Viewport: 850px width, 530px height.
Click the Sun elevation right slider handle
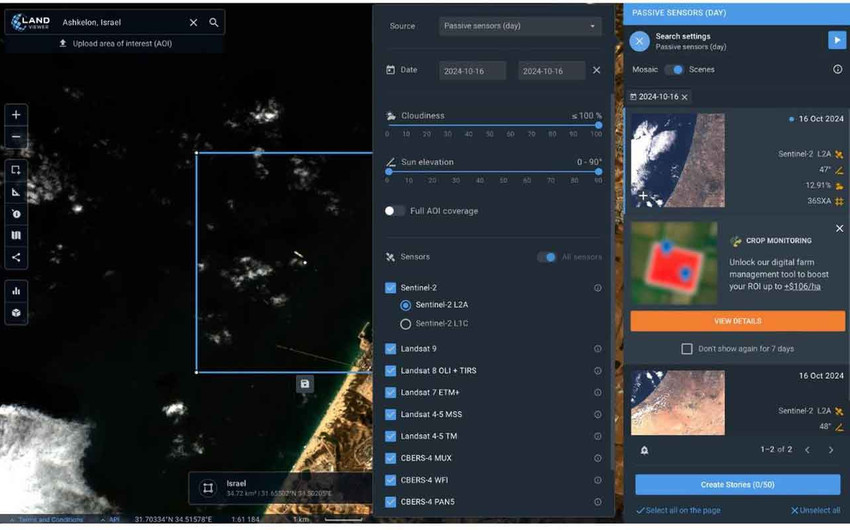[598, 172]
